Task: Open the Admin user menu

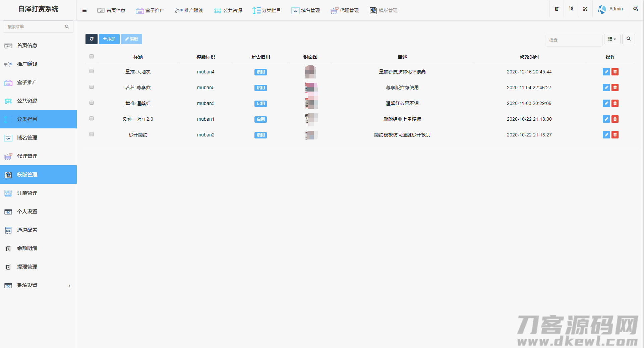Action: pyautogui.click(x=610, y=9)
